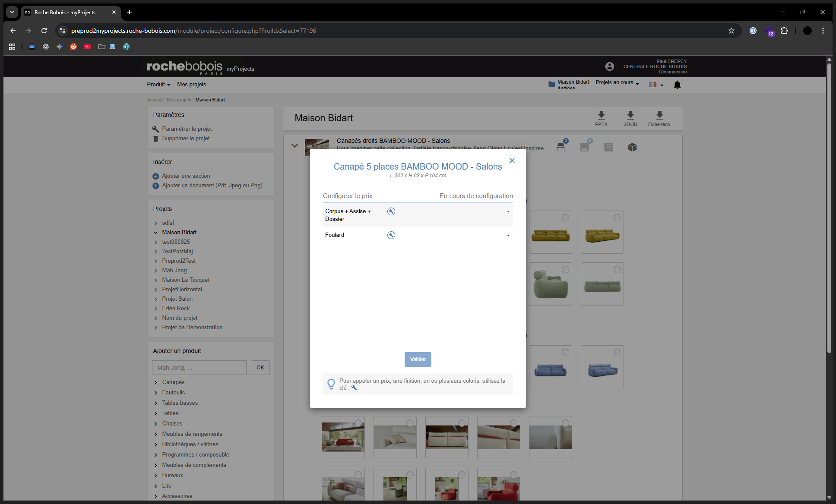836x504 pixels.
Task: Select the blue sofa thumbnail circle
Action: (x=565, y=352)
